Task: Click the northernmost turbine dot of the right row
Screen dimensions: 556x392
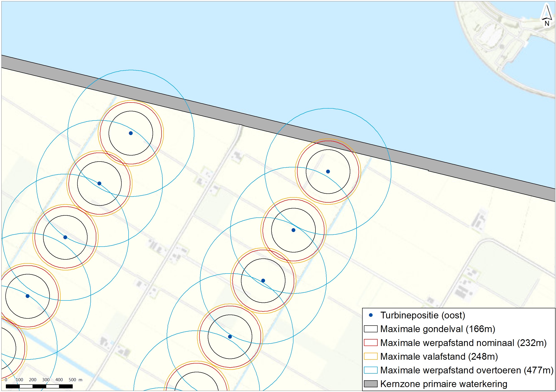Action: 328,172
